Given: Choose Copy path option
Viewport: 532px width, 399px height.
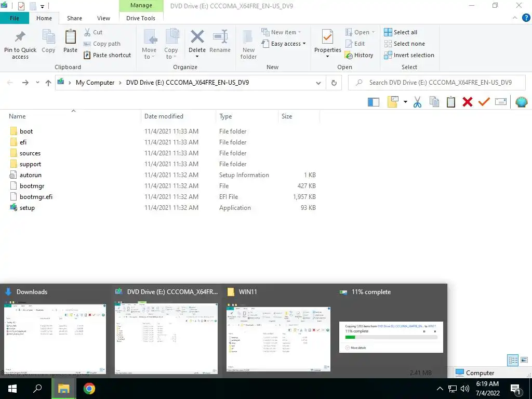Looking at the screenshot, I should click(x=102, y=44).
